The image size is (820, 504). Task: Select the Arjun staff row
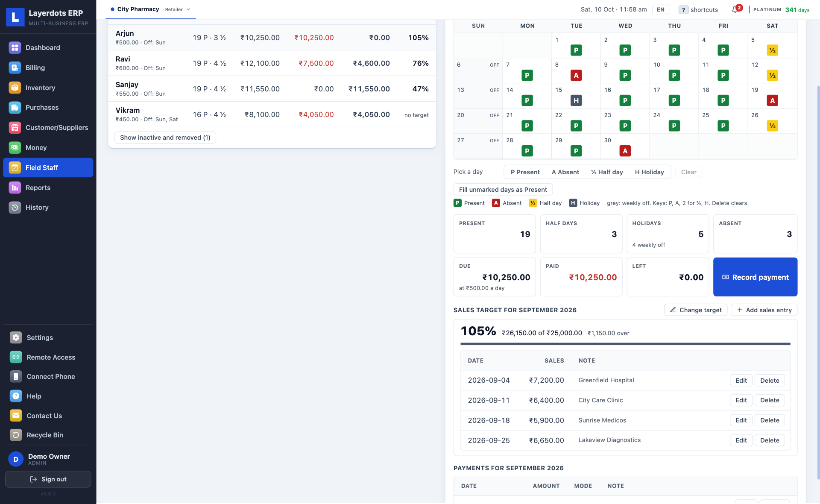click(x=272, y=38)
